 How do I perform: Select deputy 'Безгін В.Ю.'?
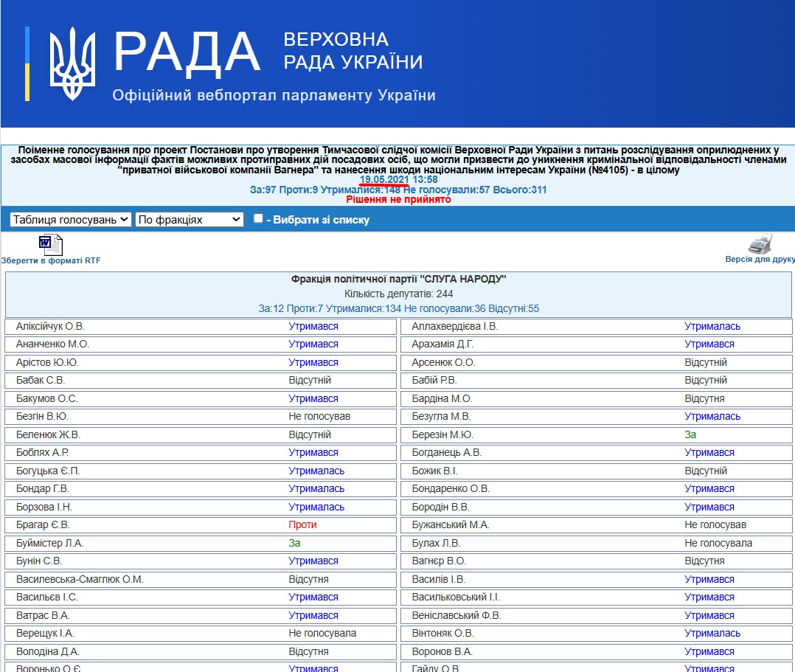[x=42, y=416]
